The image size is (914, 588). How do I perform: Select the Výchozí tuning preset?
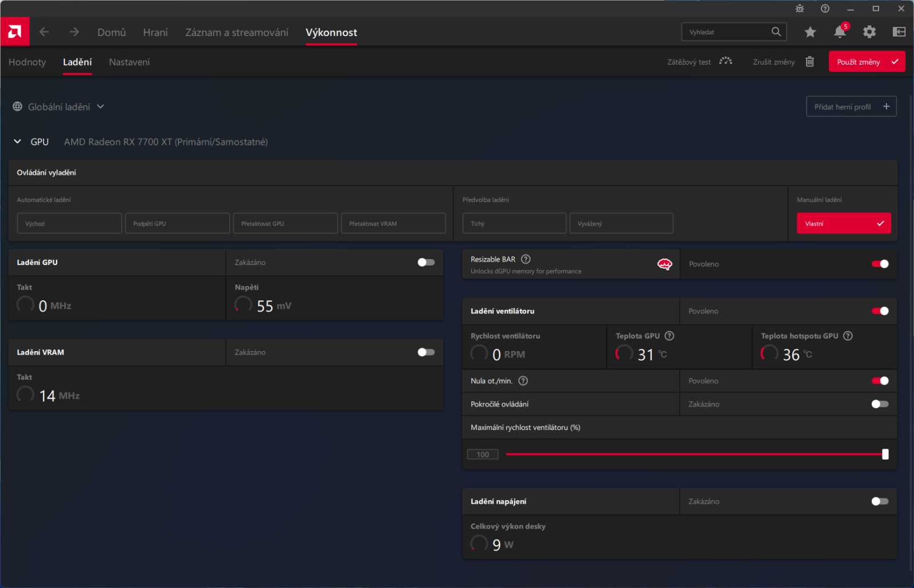pyautogui.click(x=69, y=223)
